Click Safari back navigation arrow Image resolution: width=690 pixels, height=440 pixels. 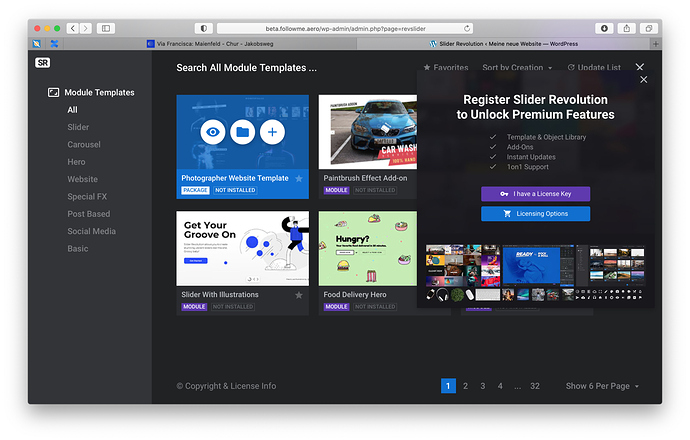(x=73, y=29)
